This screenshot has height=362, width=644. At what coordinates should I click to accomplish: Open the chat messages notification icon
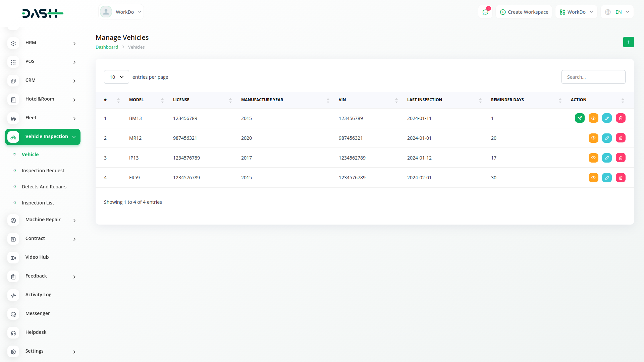[485, 12]
